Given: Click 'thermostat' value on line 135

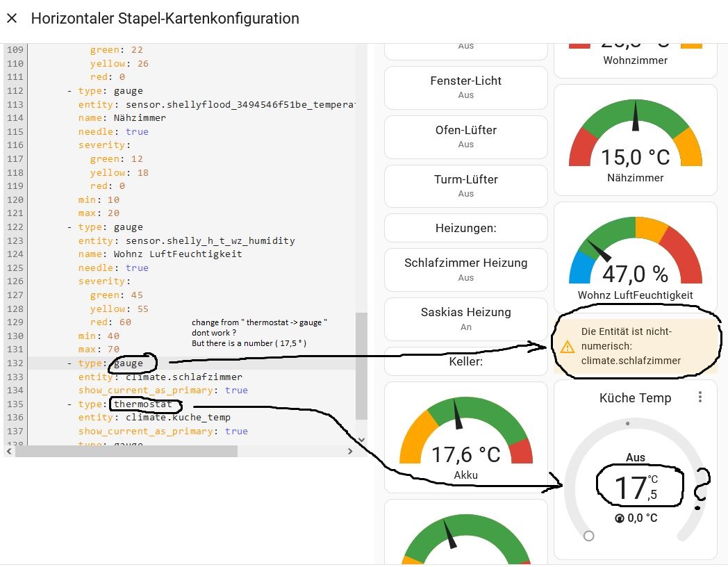Looking at the screenshot, I should click(142, 404).
